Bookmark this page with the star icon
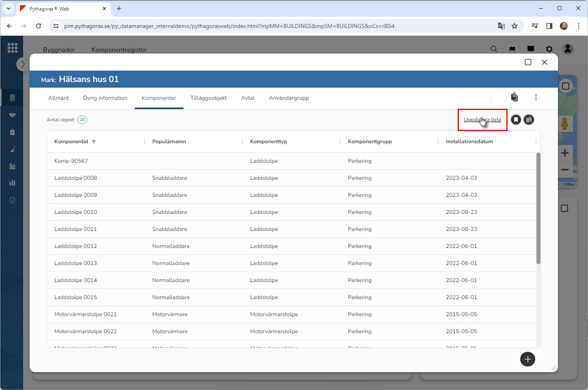 pos(514,26)
